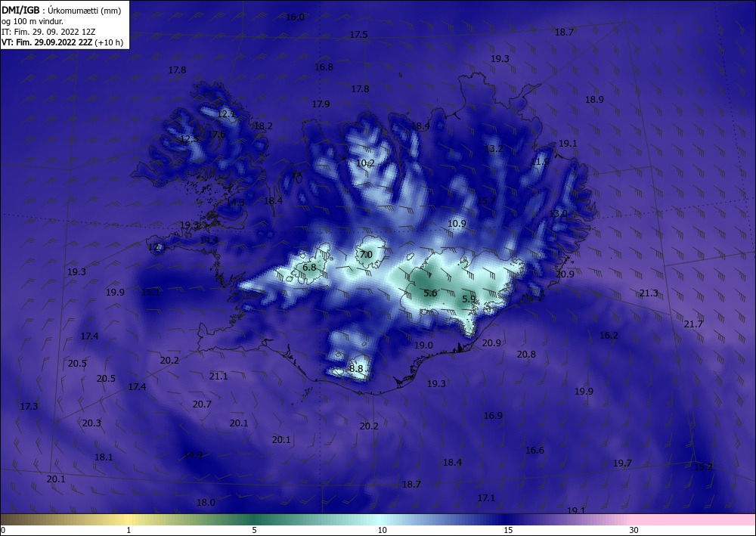Image resolution: width=756 pixels, height=536 pixels.
Task: Click the 15.2 value in the lower right
Action: (703, 467)
